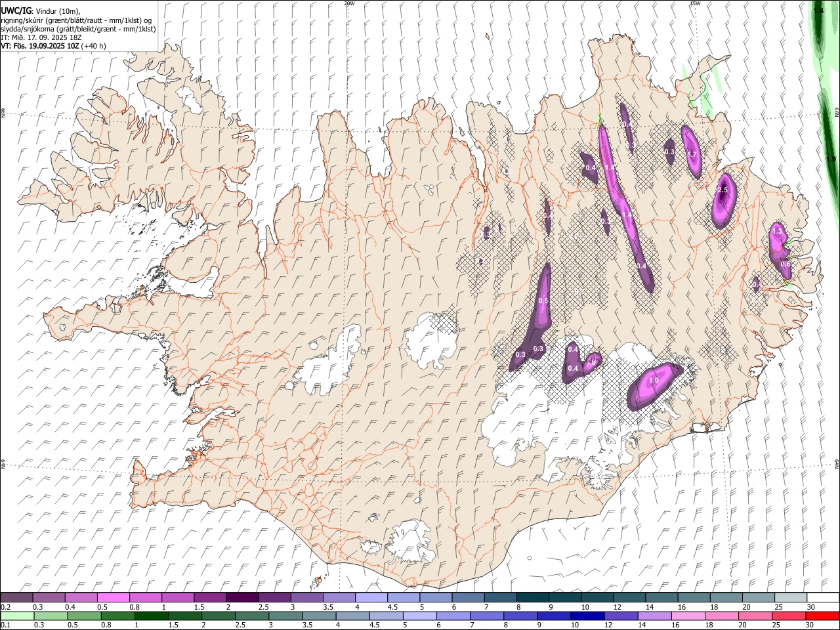Pick the pale grey upper swatch labeled 25

(x=791, y=597)
